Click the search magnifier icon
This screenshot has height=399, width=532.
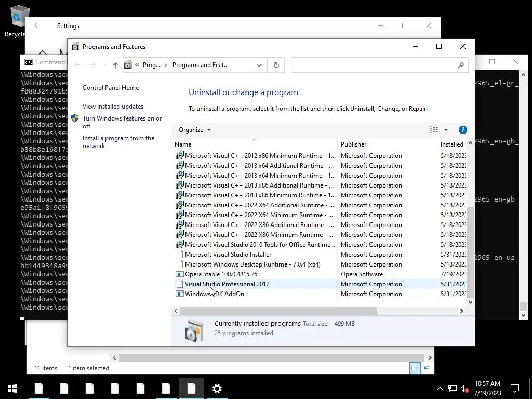pyautogui.click(x=461, y=65)
